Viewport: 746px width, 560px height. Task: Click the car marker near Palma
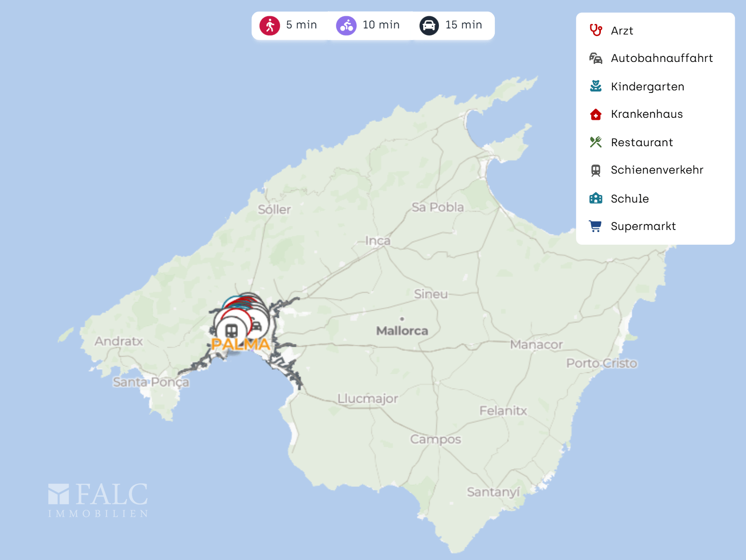(x=257, y=325)
